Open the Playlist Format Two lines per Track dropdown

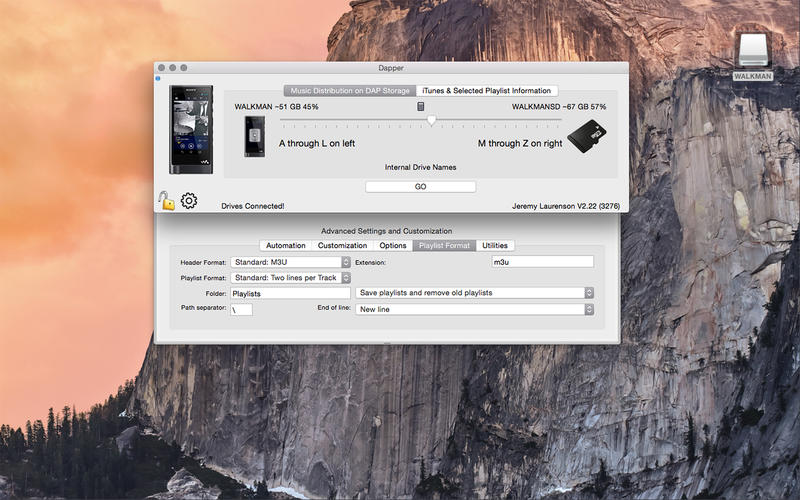point(290,278)
